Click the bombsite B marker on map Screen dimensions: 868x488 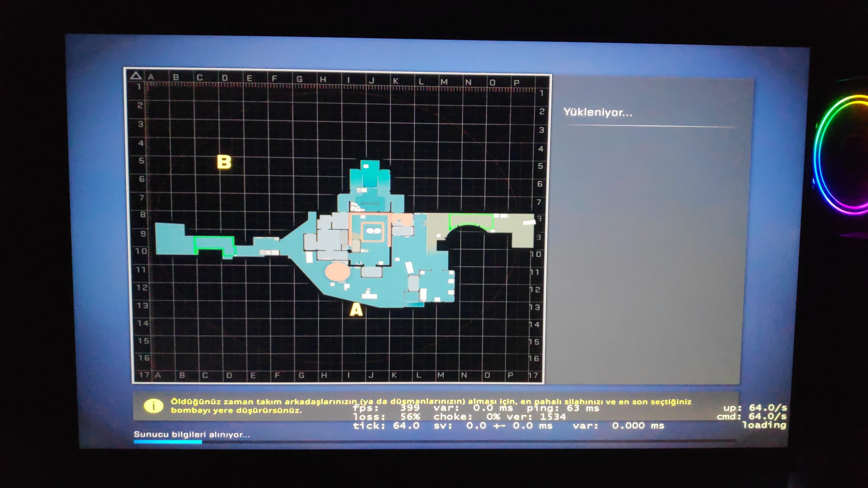224,162
